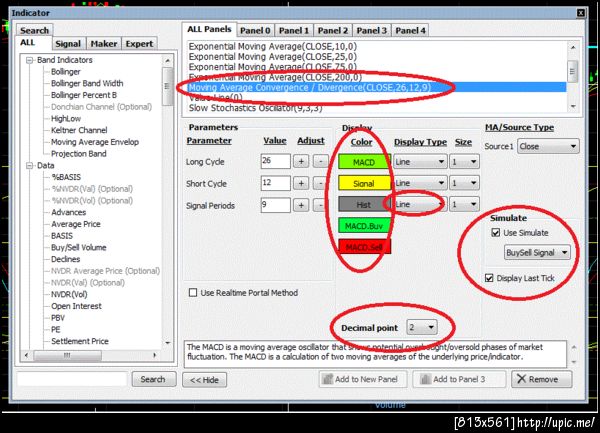Select Moving Average Envelop tree item
This screenshot has width=600, height=433.
(95, 142)
